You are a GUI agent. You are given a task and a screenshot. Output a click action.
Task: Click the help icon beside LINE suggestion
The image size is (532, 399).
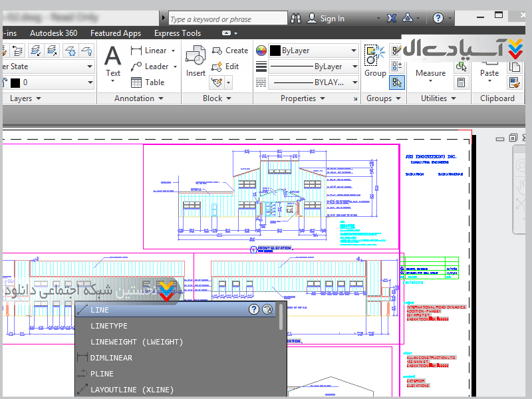point(254,309)
